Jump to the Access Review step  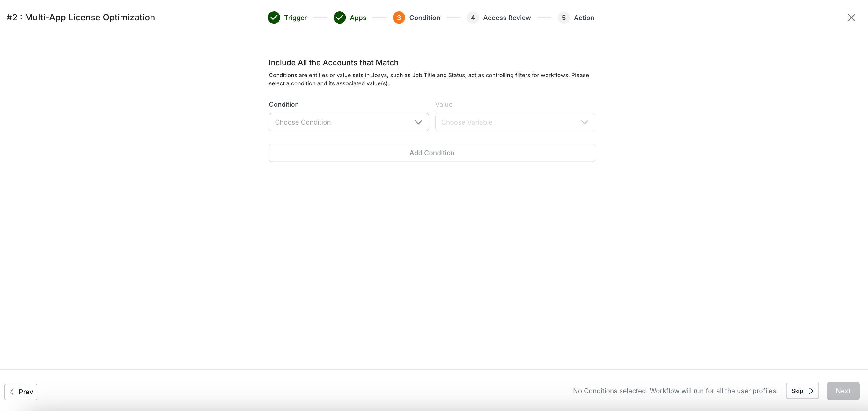507,18
